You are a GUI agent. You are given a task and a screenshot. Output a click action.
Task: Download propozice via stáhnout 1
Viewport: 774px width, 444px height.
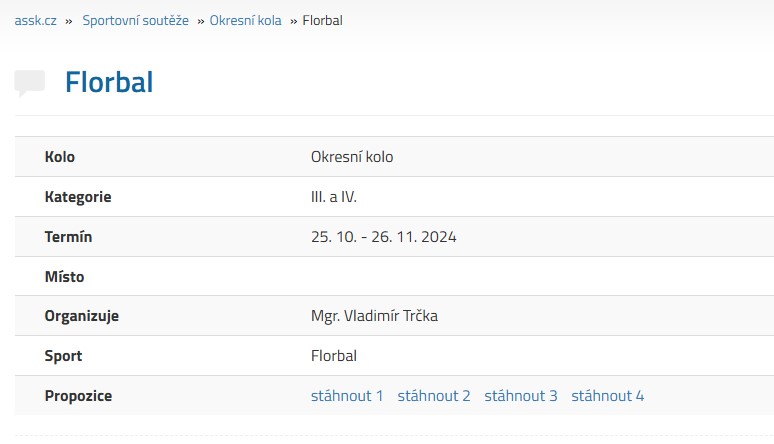click(x=347, y=396)
